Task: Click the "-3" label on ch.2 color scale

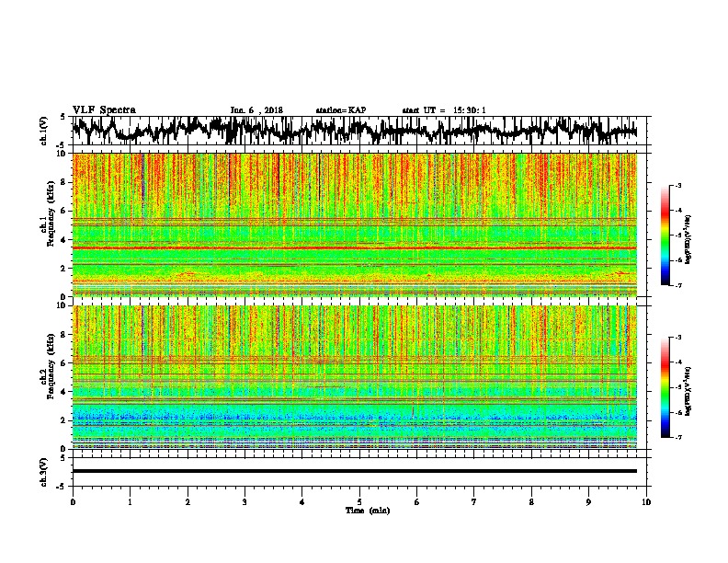Action: [x=678, y=338]
